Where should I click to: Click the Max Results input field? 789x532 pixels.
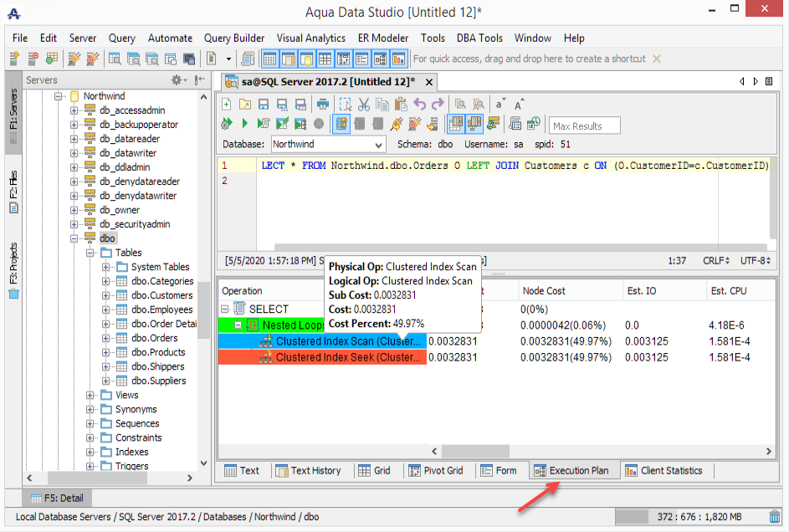tap(585, 125)
